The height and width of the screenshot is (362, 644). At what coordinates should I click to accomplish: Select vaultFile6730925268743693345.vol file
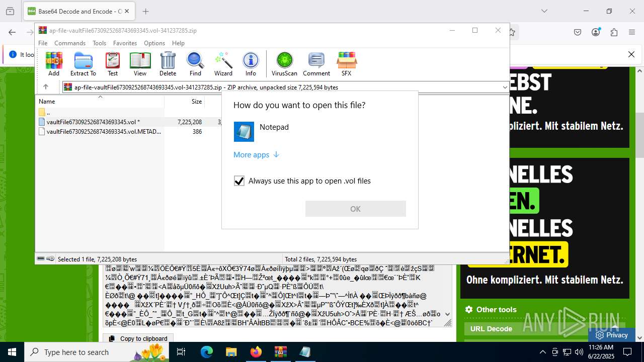pos(93,122)
